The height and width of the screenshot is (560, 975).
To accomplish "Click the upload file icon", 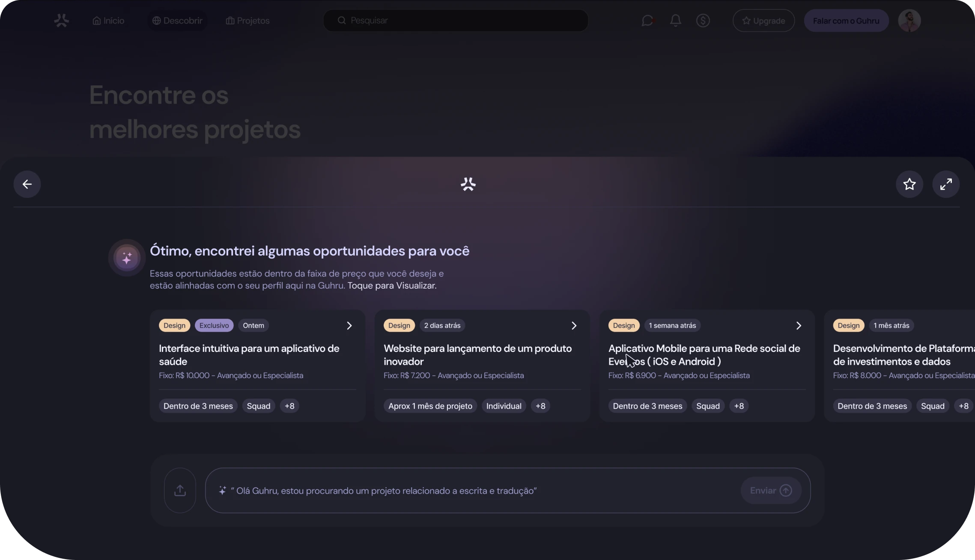I will [x=180, y=490].
